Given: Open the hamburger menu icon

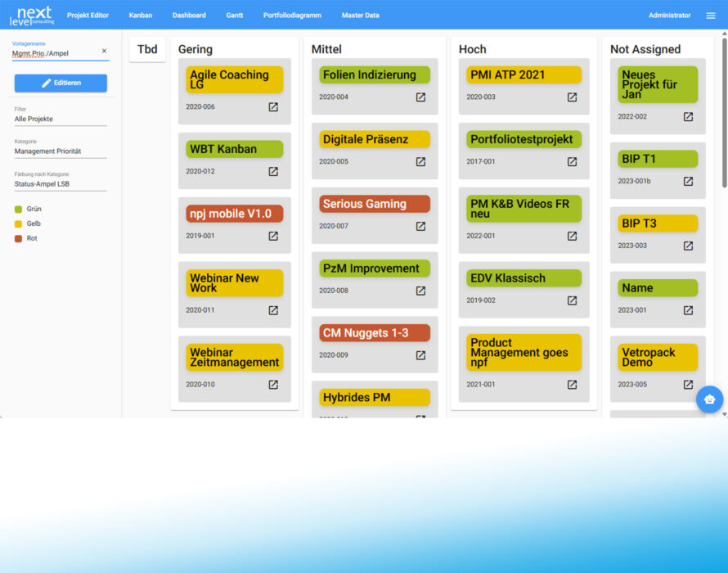Looking at the screenshot, I should tap(710, 16).
